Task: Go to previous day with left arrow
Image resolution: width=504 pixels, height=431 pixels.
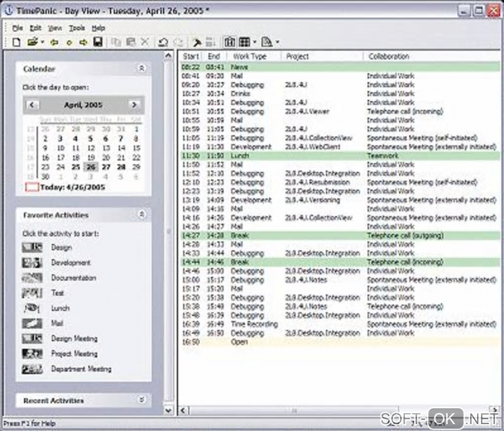Action: tap(54, 42)
